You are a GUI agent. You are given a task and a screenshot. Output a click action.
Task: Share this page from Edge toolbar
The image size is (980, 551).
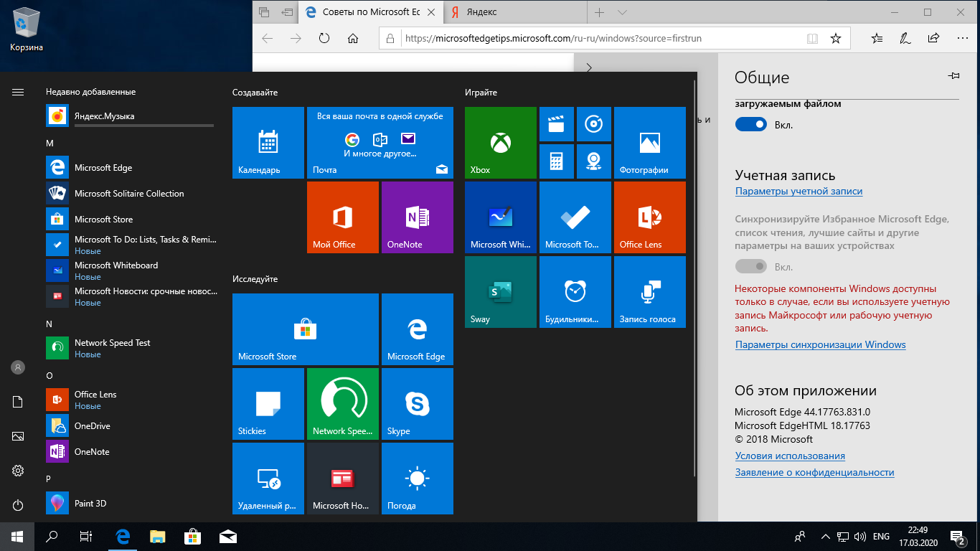pyautogui.click(x=933, y=39)
